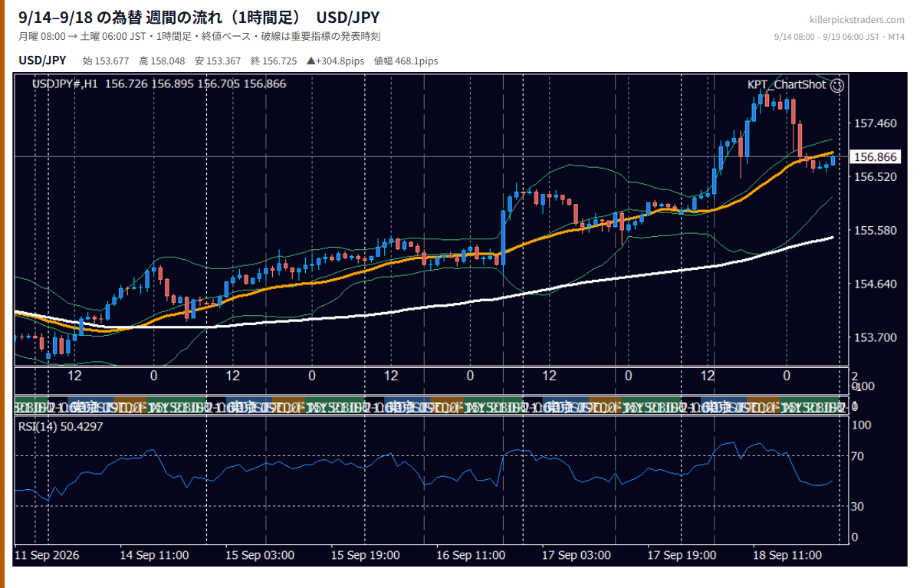
Task: Click the date range text ending in MT4
Action: click(x=839, y=37)
